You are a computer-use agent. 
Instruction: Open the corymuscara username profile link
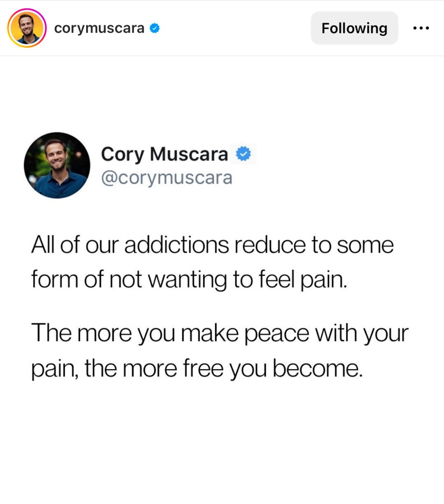(99, 28)
